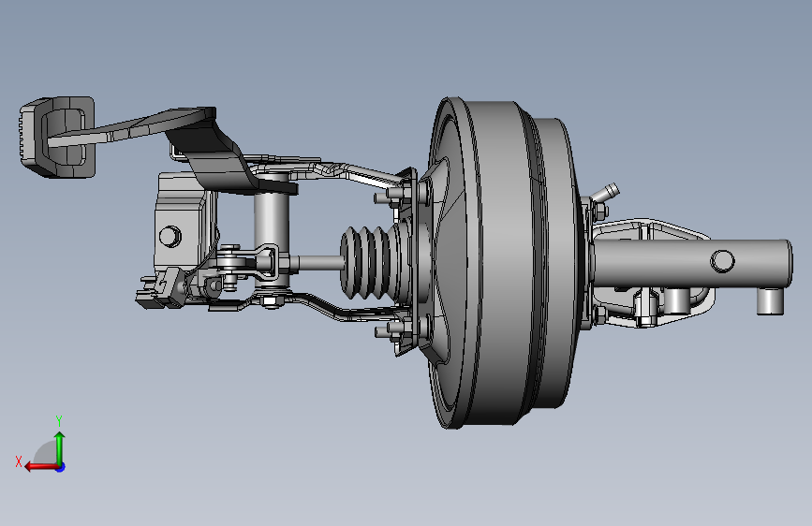Select the hex bolt on the pedal bracket
Screen dimensions: 812x526
point(170,236)
